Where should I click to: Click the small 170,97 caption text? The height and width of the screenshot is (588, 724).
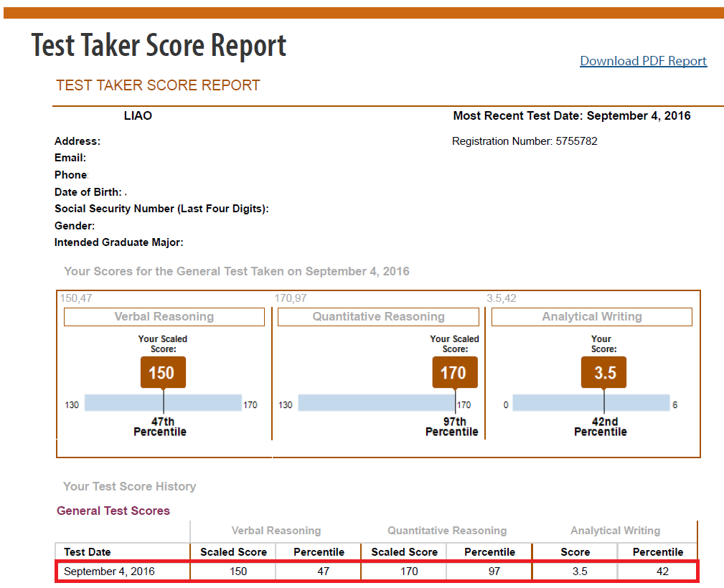(291, 298)
